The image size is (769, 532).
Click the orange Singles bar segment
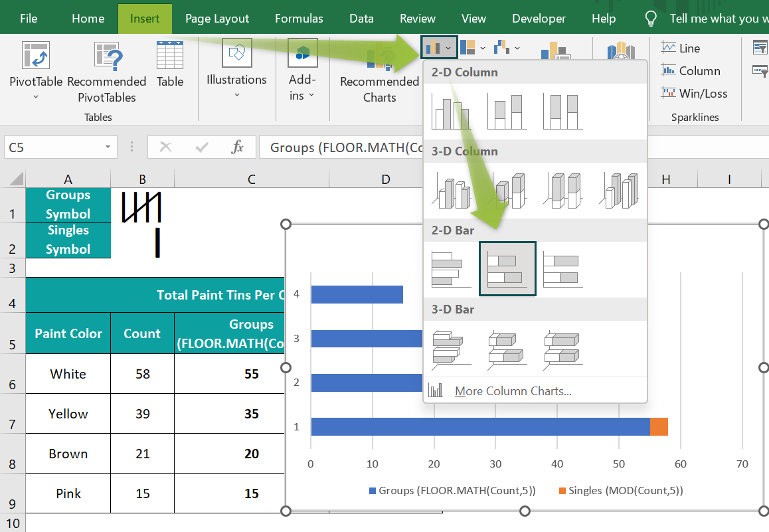pyautogui.click(x=659, y=426)
